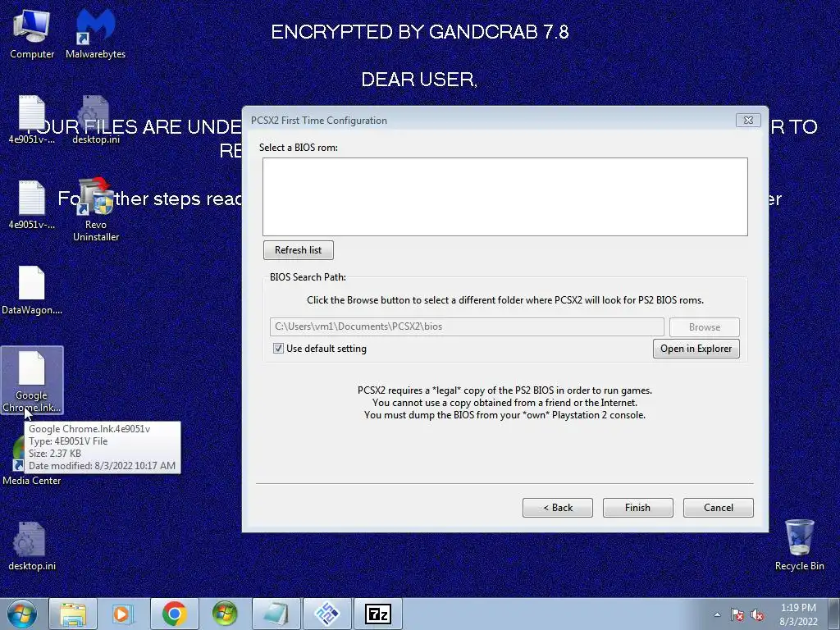Open the notepad-style taskbar icon
Screen dimensions: 840x630
click(x=276, y=614)
